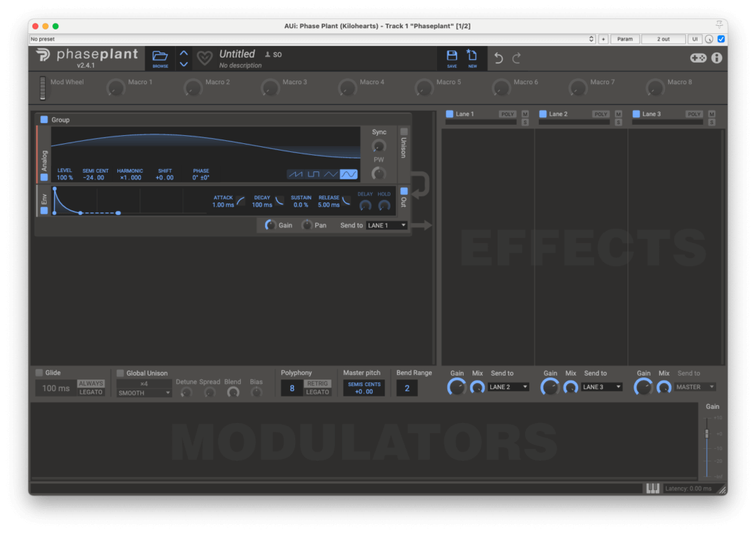This screenshot has height=533, width=756.
Task: Create a new preset
Action: point(472,58)
